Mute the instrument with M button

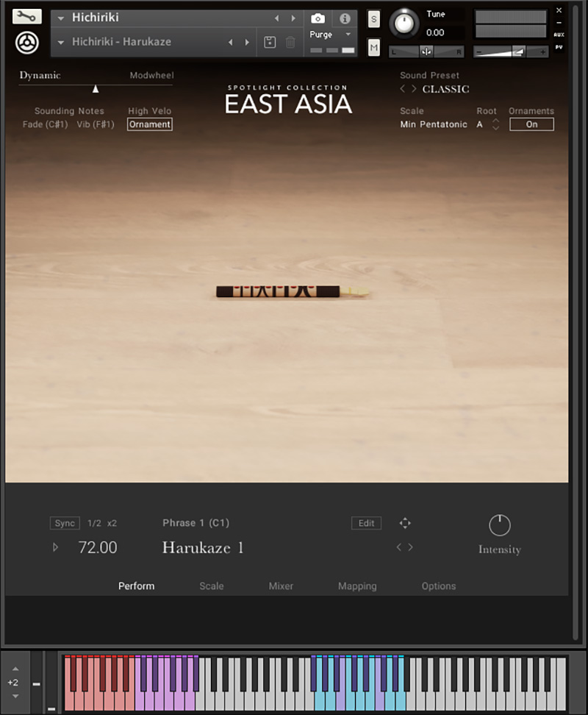point(373,47)
